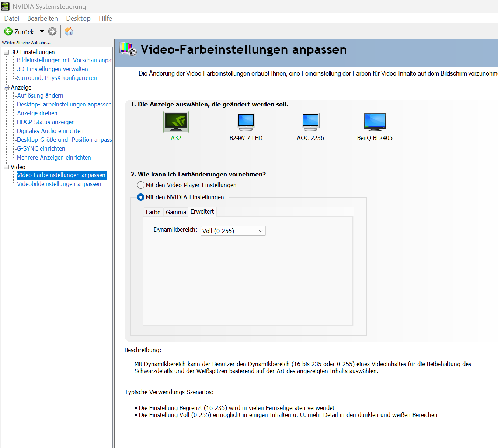Screen dimensions: 498x448
Task: Click the grey forward arrow icon
Action: [53, 32]
